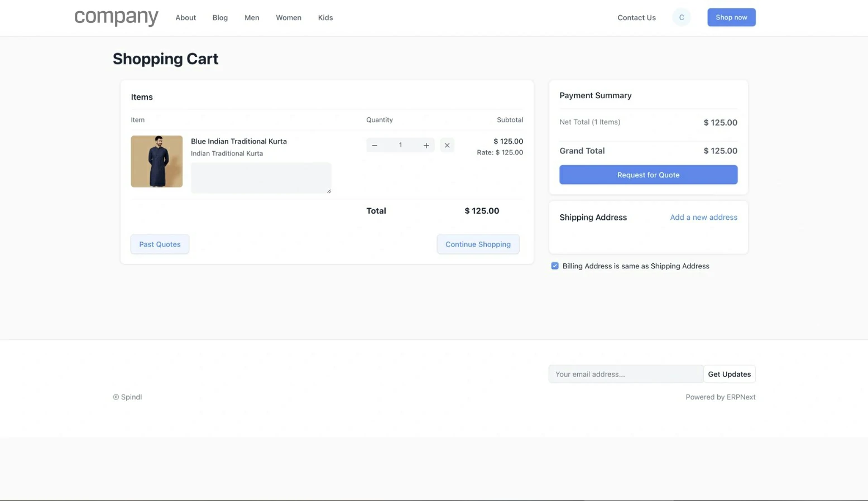Image resolution: width=868 pixels, height=501 pixels.
Task: Open the user avatar 'C' profile
Action: click(681, 17)
